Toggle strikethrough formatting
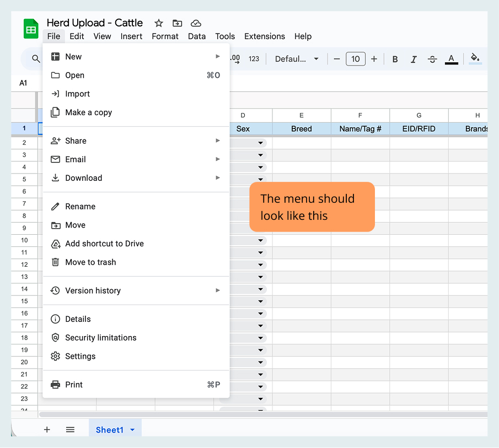Image resolution: width=499 pixels, height=448 pixels. tap(432, 59)
